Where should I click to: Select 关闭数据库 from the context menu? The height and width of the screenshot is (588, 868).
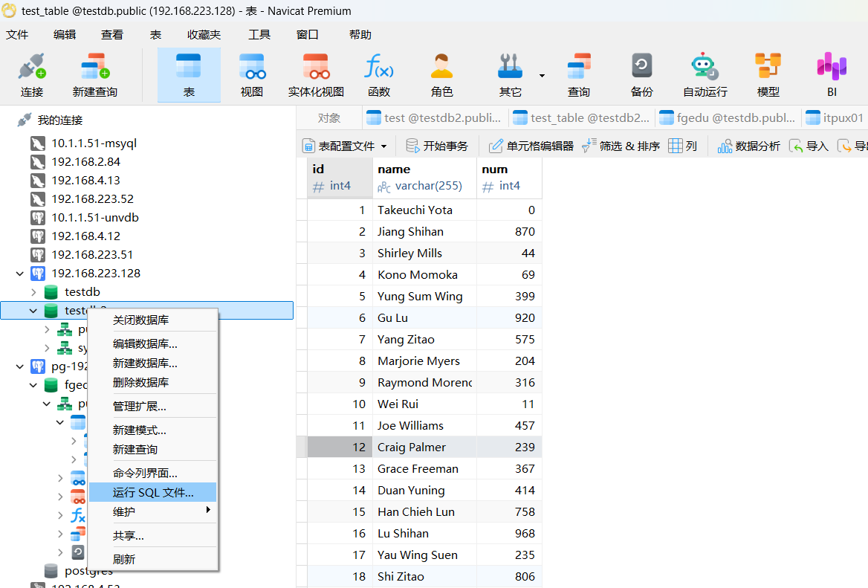point(140,320)
